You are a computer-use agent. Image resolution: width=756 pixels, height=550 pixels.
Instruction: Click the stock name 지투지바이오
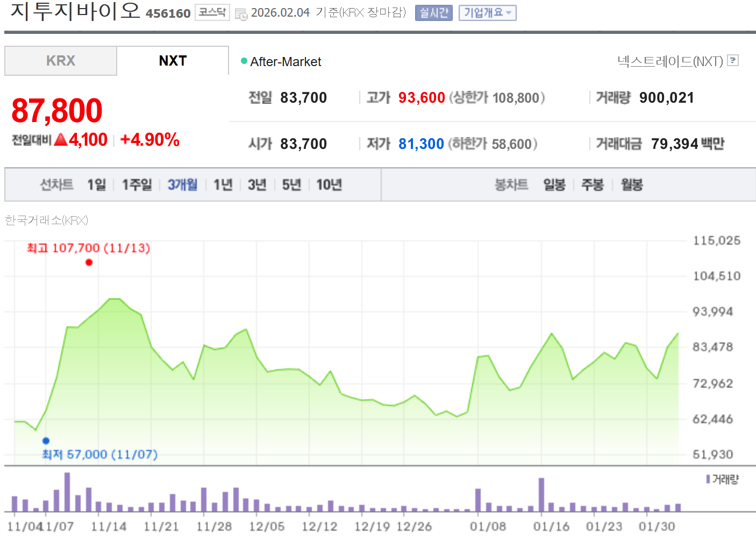(x=75, y=11)
